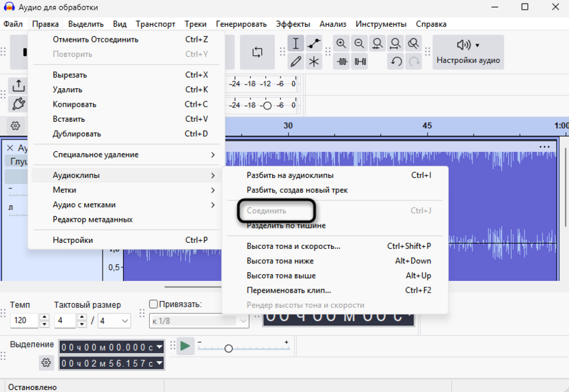The width and height of the screenshot is (569, 392).
Task: Fit selection to width zoom icon
Action: click(378, 44)
